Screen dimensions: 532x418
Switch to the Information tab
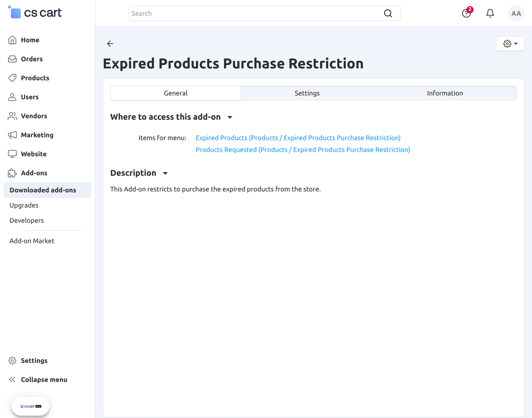445,93
